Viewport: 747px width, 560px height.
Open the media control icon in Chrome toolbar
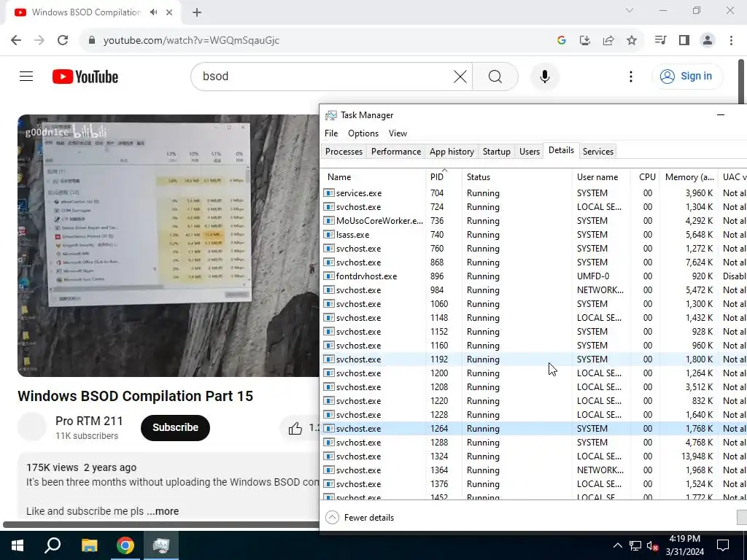tap(660, 41)
